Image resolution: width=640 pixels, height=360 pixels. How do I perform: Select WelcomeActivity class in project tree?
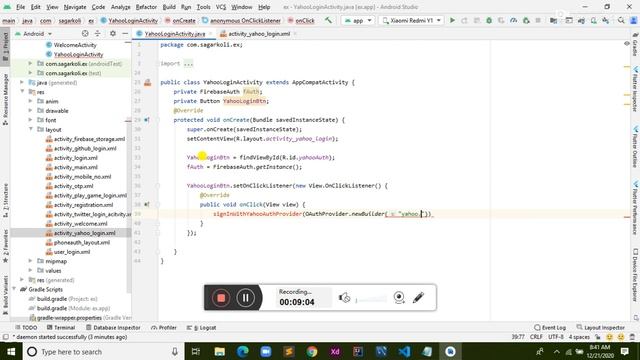(x=75, y=45)
